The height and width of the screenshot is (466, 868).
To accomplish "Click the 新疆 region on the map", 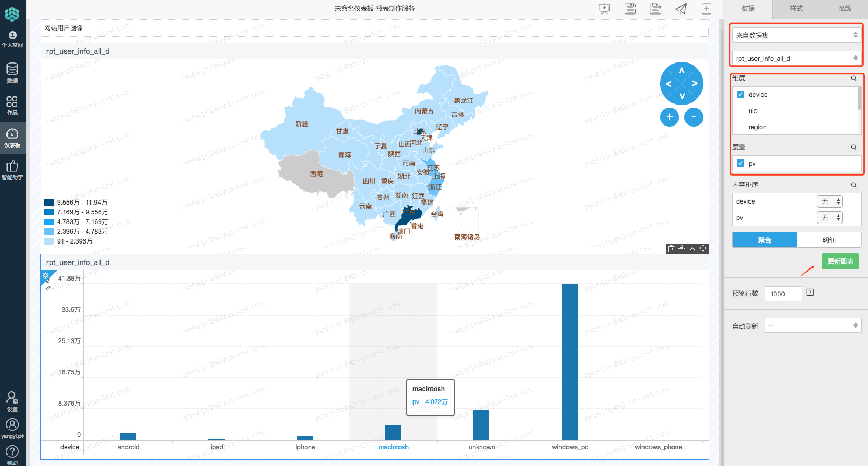I will pos(302,124).
